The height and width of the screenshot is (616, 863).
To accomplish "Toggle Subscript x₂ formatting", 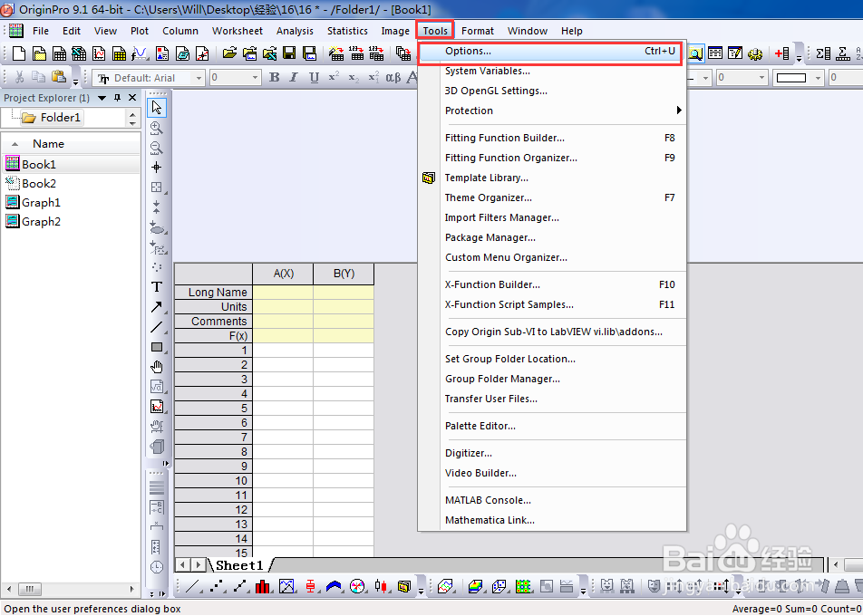I will coord(354,78).
